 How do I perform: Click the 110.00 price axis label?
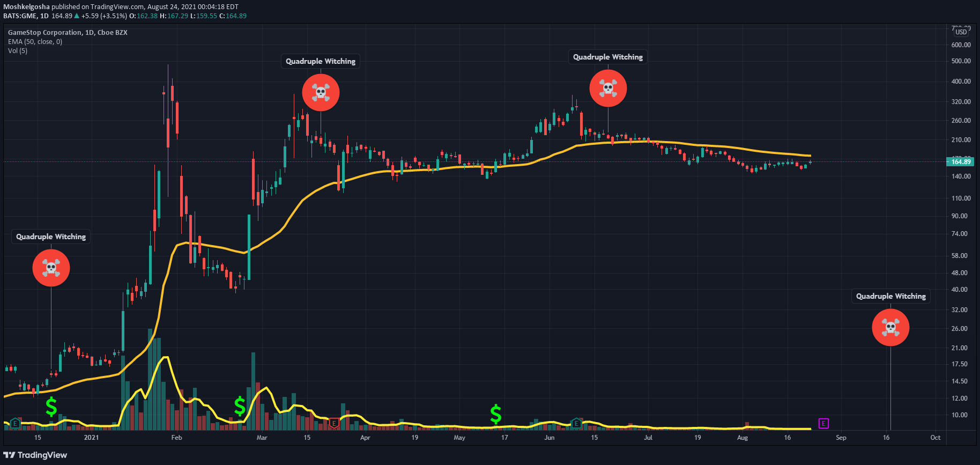pos(961,198)
